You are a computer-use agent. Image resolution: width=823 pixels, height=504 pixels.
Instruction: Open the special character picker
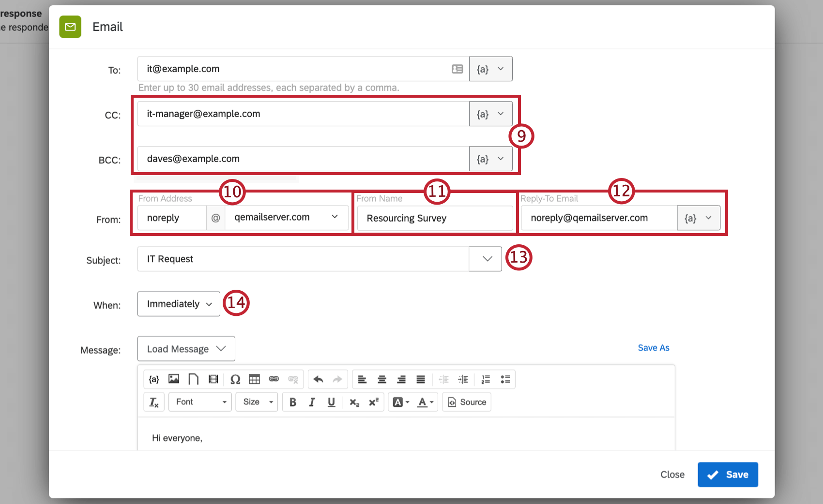tap(235, 379)
